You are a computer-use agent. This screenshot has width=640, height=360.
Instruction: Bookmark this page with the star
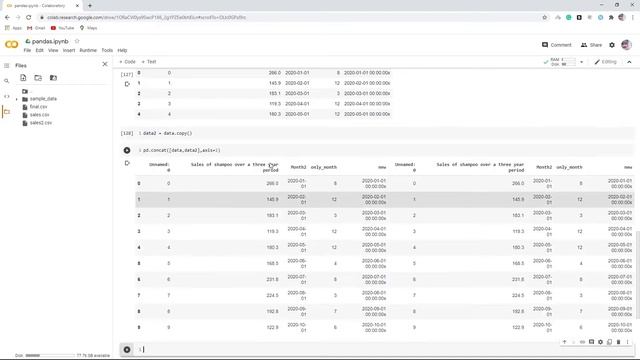click(x=544, y=17)
